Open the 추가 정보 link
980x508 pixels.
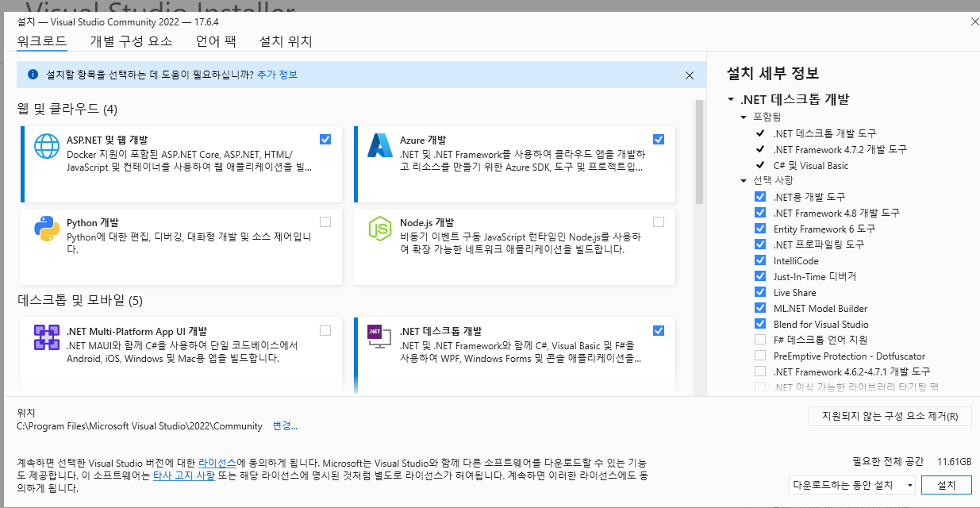(277, 75)
